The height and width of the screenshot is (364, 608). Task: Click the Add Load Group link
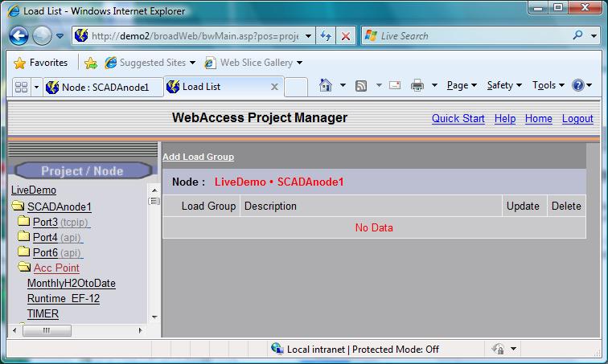click(x=198, y=157)
